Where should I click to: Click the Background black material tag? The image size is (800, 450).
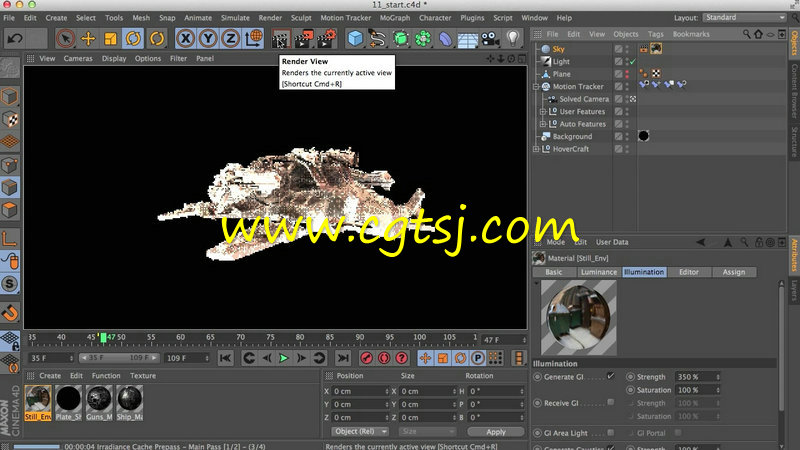coord(643,136)
